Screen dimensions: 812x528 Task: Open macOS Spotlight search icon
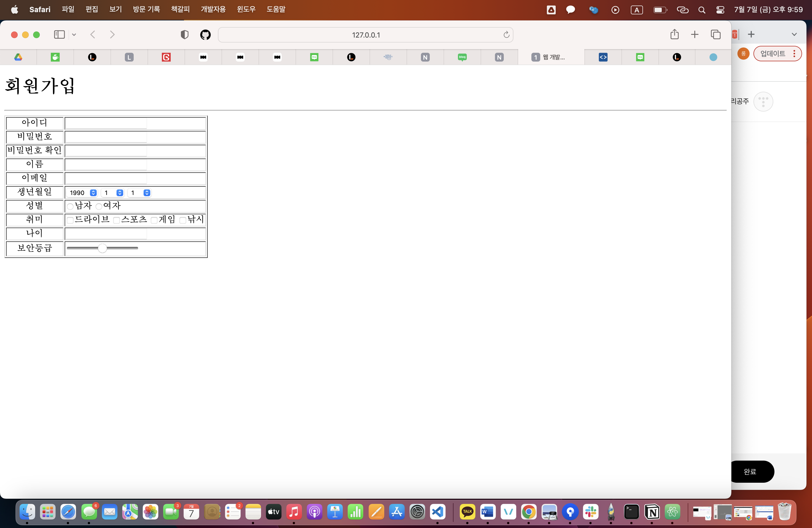click(x=702, y=10)
